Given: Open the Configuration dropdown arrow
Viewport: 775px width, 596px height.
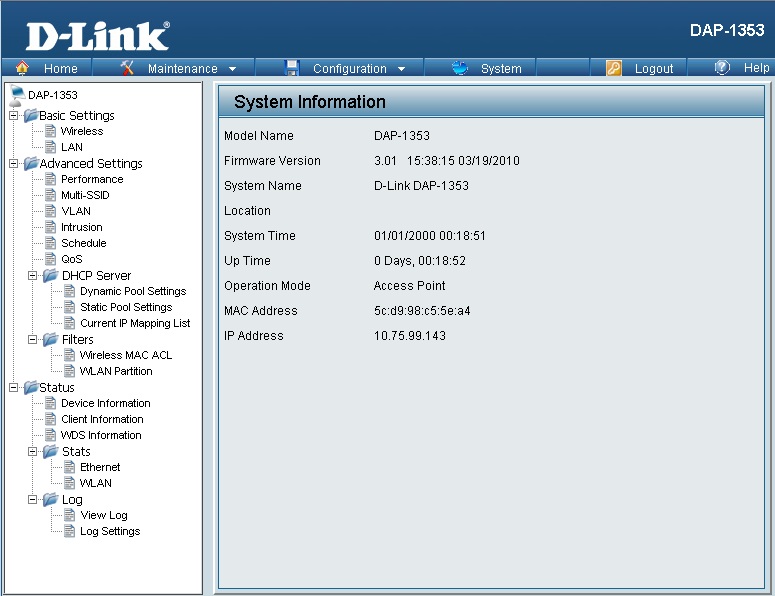Looking at the screenshot, I should (401, 69).
